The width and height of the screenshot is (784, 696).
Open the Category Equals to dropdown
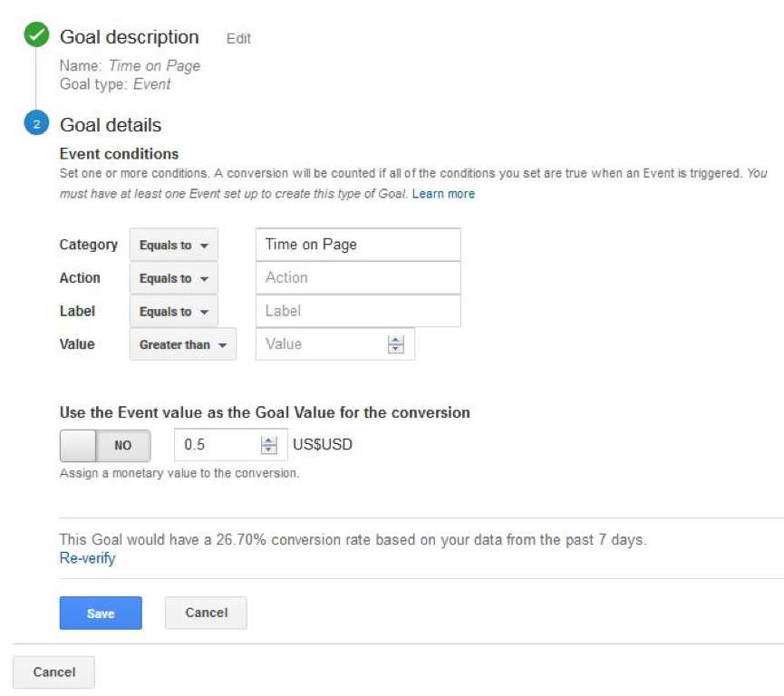pos(173,246)
